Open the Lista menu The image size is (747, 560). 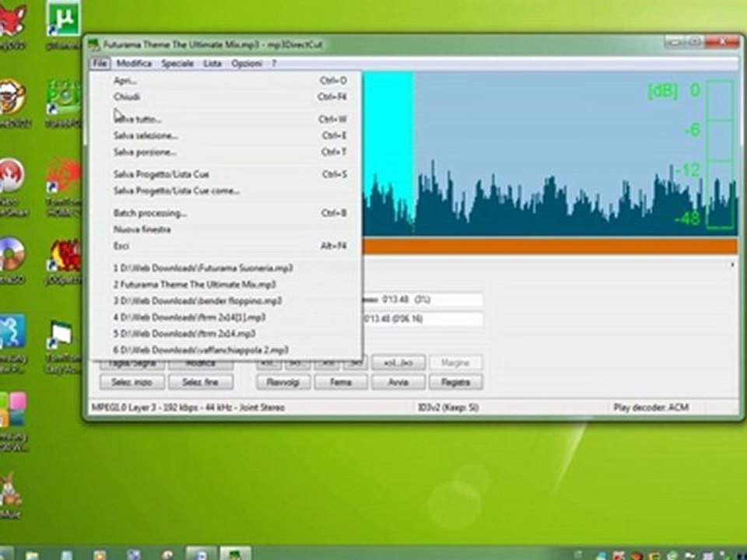tap(212, 63)
